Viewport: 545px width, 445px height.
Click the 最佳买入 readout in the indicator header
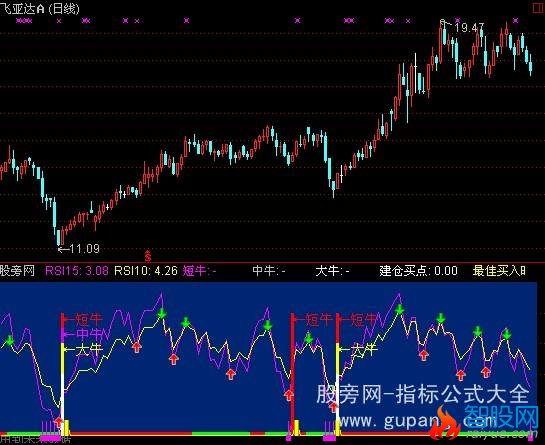tap(499, 270)
